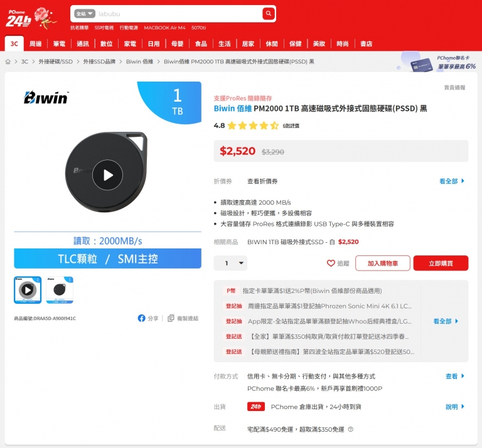Screen dimensions: 482x448
Task: Open the 居家 category tab
Action: pos(248,44)
